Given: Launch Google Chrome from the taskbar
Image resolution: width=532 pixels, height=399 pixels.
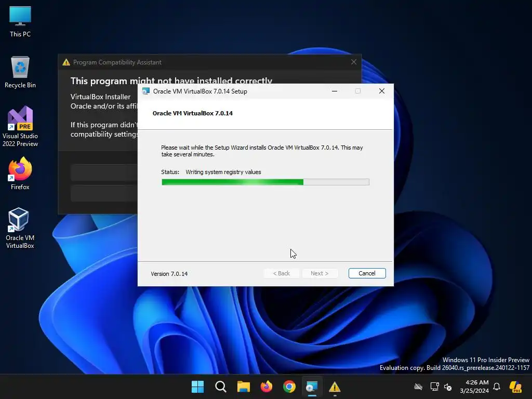Looking at the screenshot, I should pos(289,387).
